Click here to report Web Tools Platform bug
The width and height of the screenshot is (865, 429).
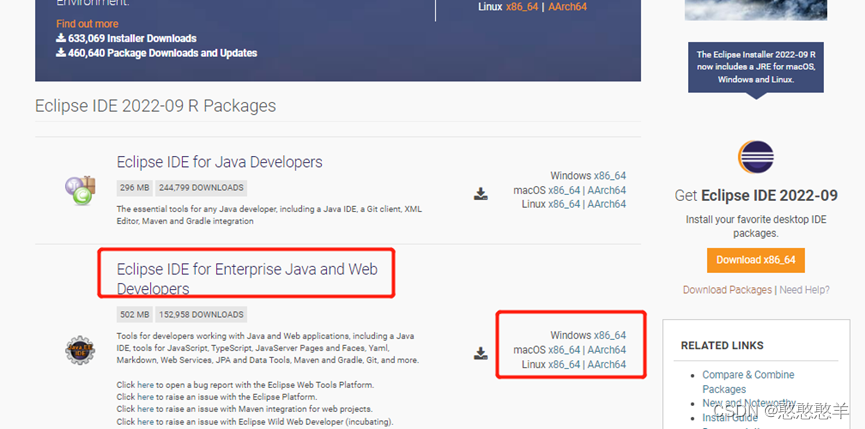(146, 385)
